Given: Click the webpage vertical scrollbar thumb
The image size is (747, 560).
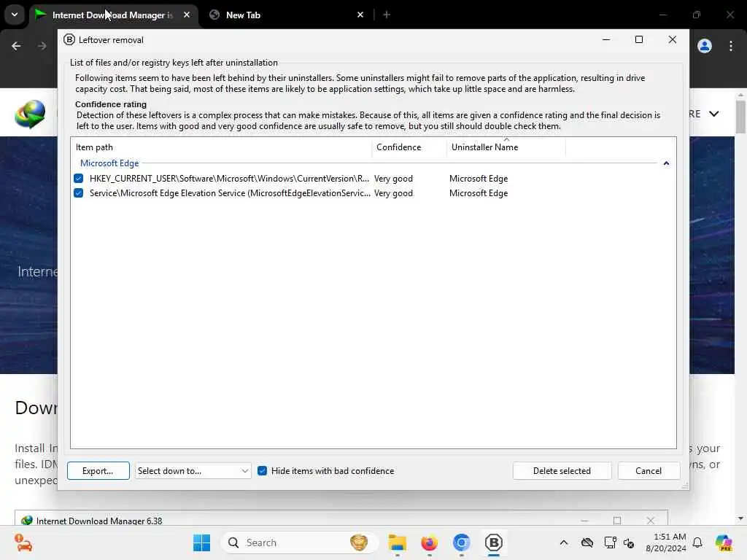Looking at the screenshot, I should click(x=740, y=117).
